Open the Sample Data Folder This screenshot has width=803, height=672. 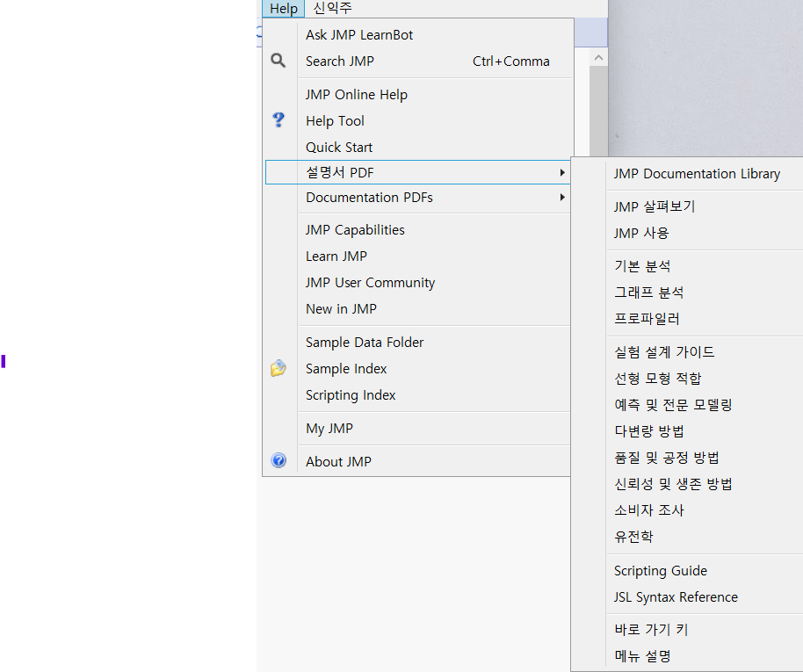coord(365,342)
